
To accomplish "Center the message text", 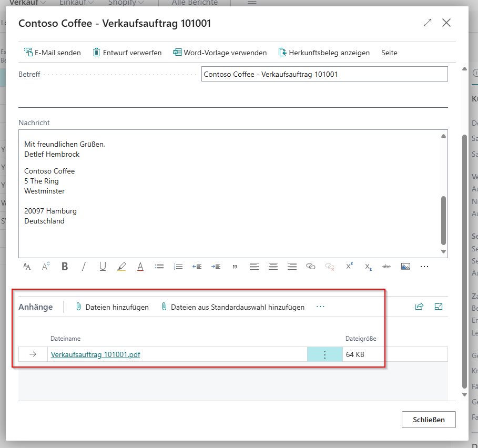I will (273, 267).
